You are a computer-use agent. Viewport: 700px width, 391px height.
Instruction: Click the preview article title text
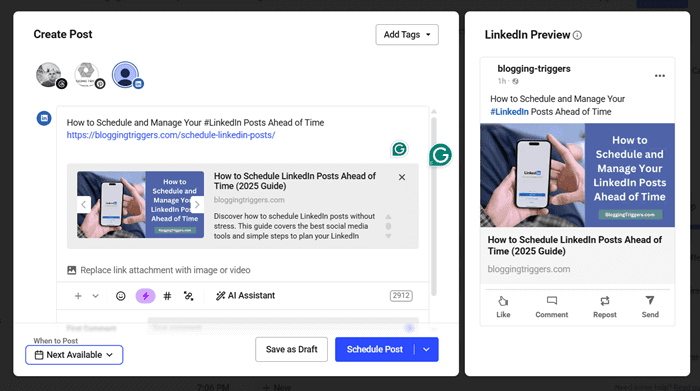click(x=575, y=245)
